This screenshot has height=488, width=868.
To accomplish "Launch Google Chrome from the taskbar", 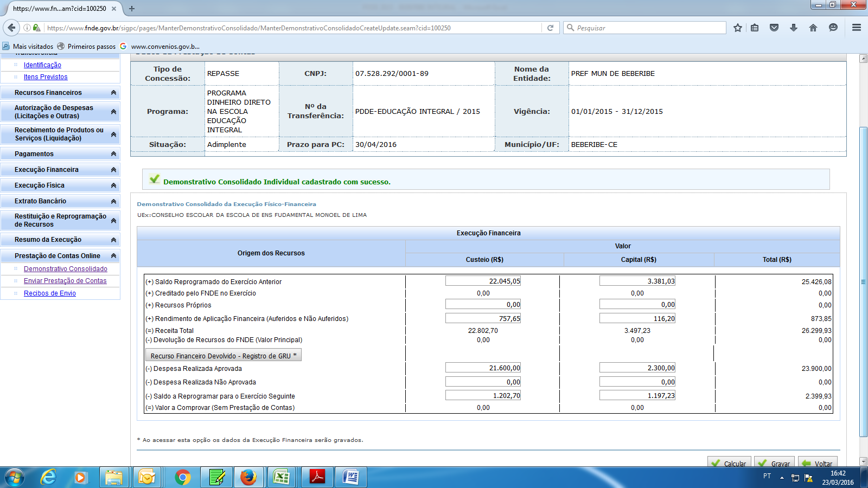I will [183, 477].
